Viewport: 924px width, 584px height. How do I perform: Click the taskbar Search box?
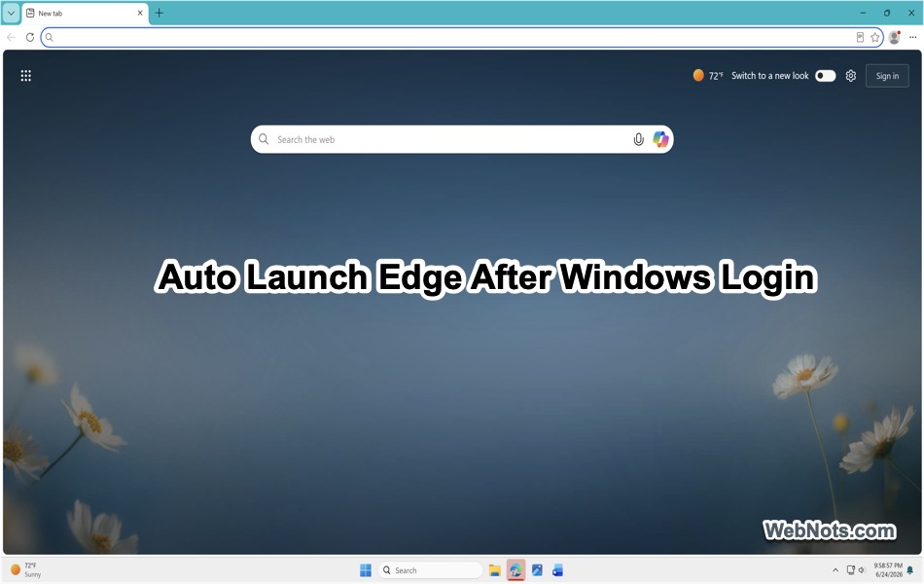coord(430,569)
